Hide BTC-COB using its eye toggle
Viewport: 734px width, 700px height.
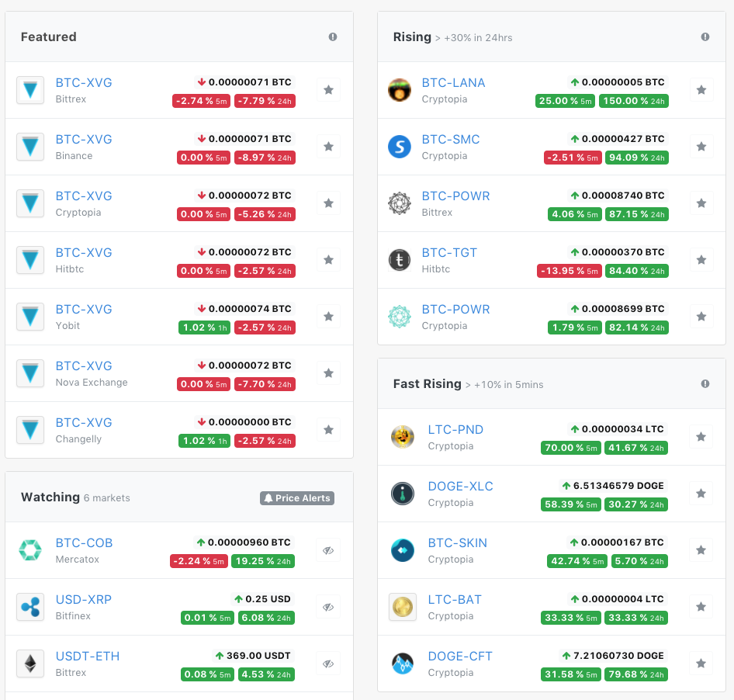tap(327, 550)
